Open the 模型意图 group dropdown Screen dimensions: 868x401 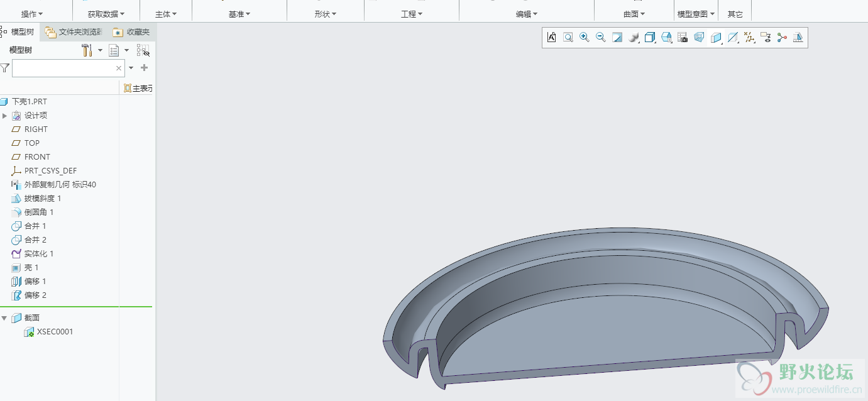click(x=696, y=14)
